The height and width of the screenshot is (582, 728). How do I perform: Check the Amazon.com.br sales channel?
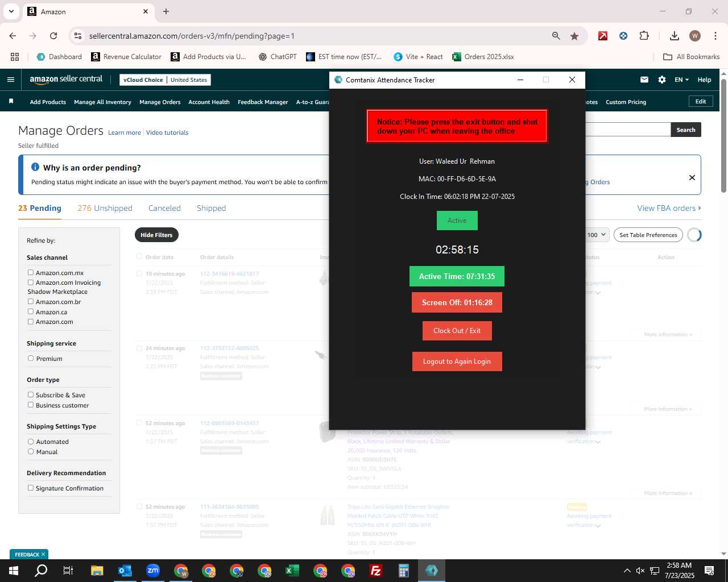coord(31,301)
